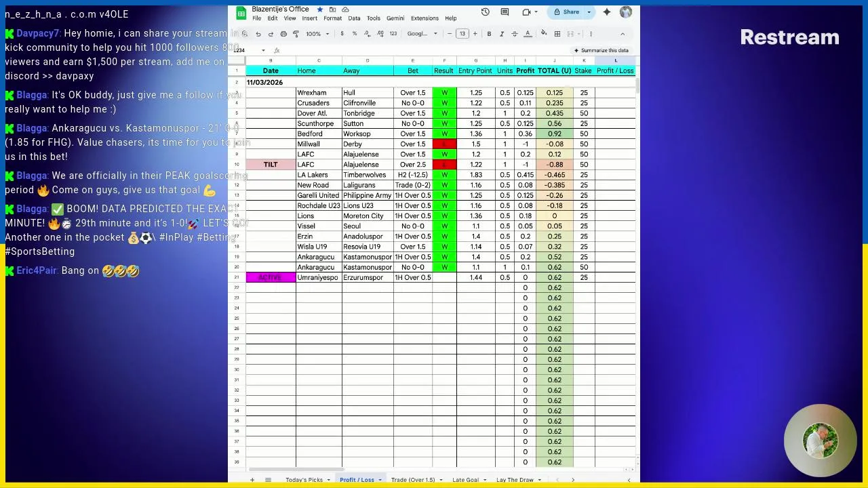The height and width of the screenshot is (488, 868).
Task: Redo the last action
Action: (271, 34)
